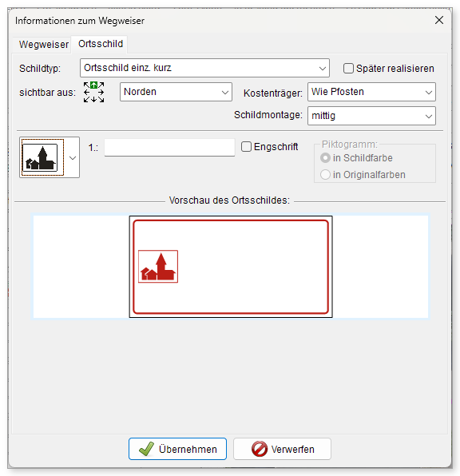Click the Übernehmen button label
The height and width of the screenshot is (476, 460).
point(188,450)
